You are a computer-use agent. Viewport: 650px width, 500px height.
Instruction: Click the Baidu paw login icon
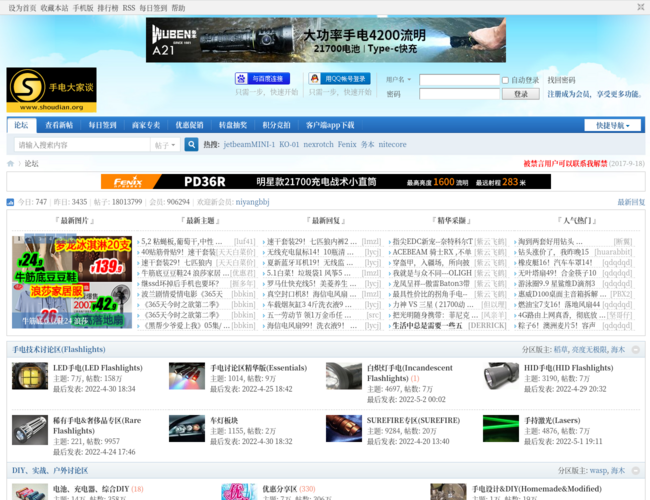click(x=262, y=78)
